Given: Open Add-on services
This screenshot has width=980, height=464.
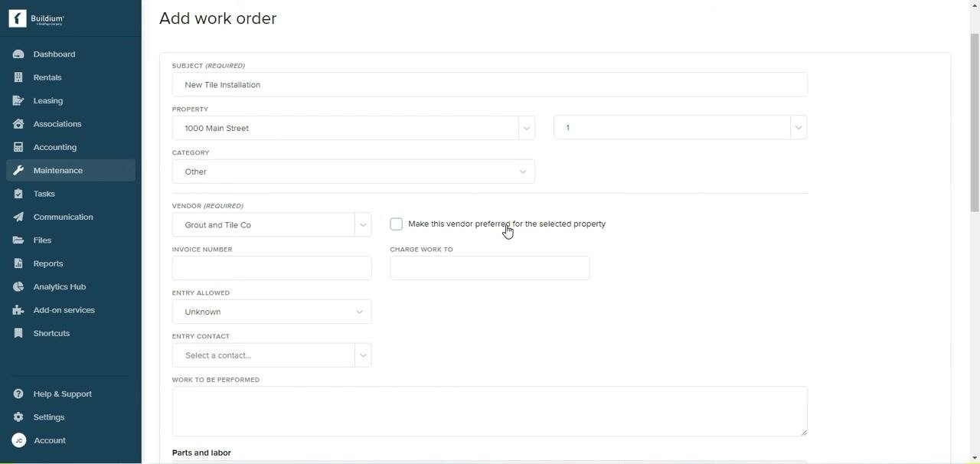Looking at the screenshot, I should [70, 310].
